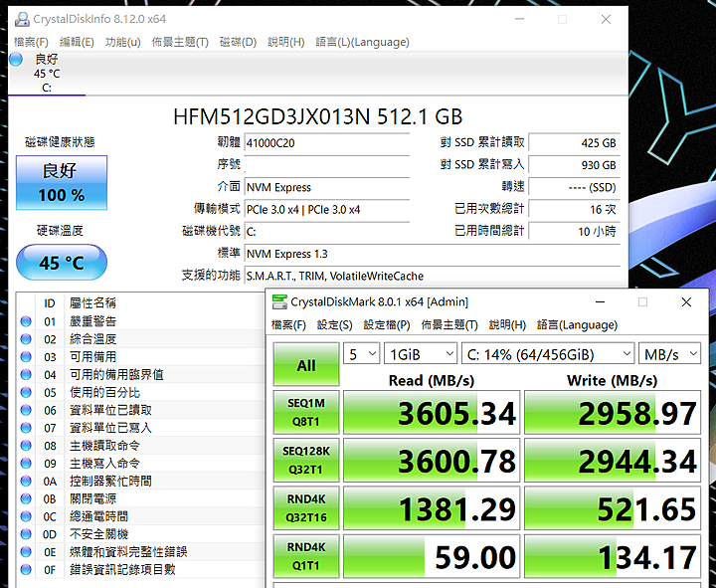Open the drive selector showing C: 14%

(548, 354)
